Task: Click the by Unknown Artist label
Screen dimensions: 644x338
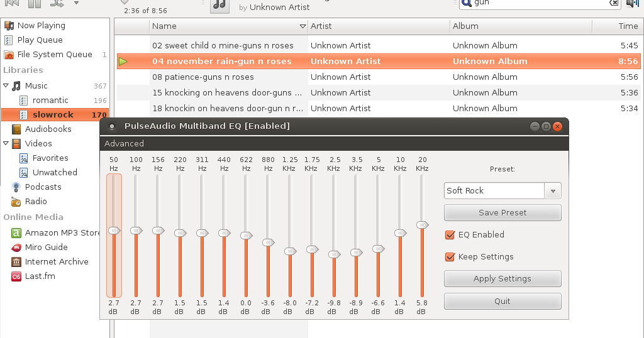Action: [x=274, y=8]
